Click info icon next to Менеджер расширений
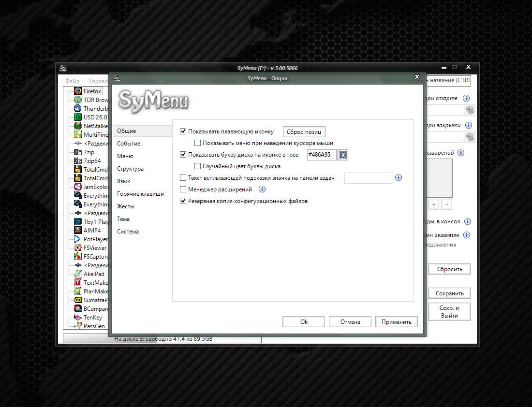The width and height of the screenshot is (532, 407). point(262,189)
